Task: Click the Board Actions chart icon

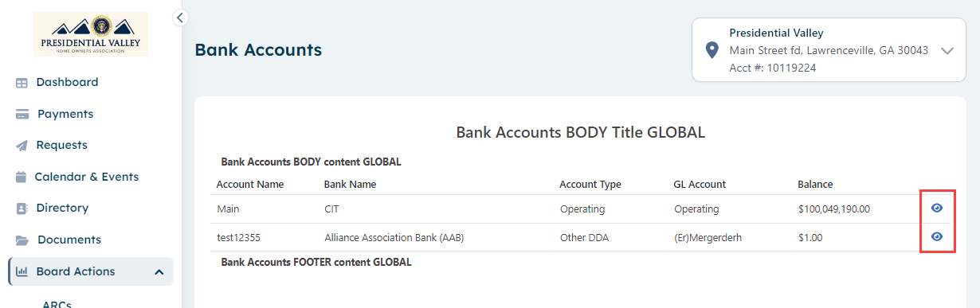Action: coord(22,271)
